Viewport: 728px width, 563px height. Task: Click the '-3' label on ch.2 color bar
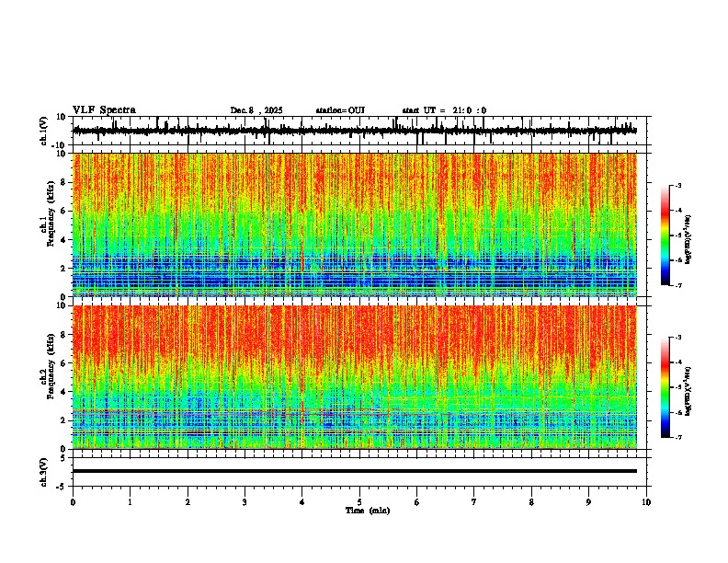click(x=678, y=338)
